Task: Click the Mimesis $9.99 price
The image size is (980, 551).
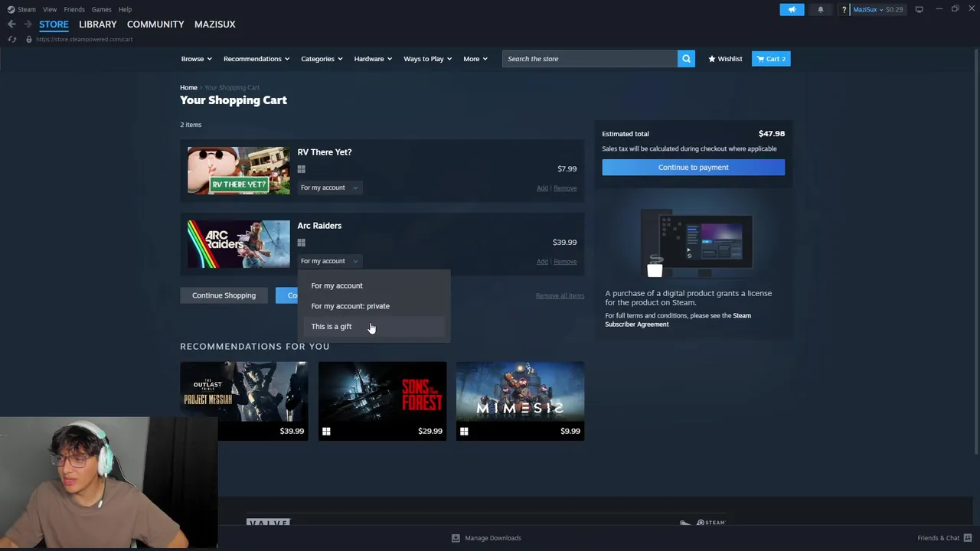Action: coord(570,431)
